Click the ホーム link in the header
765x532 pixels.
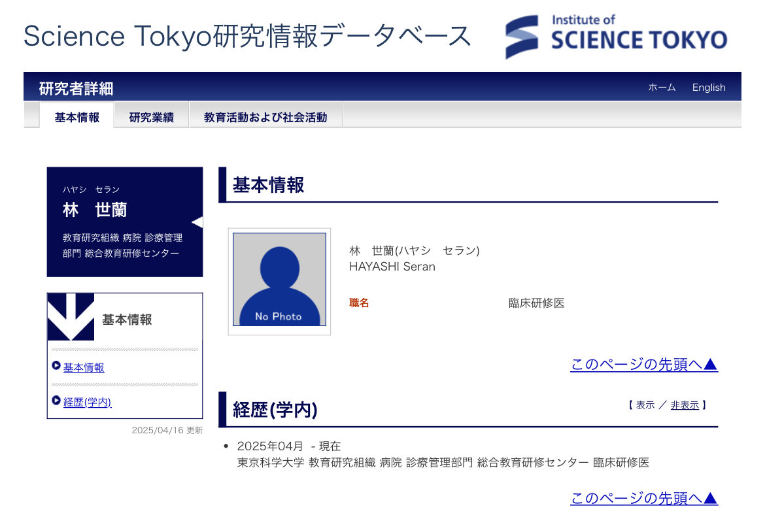[662, 87]
